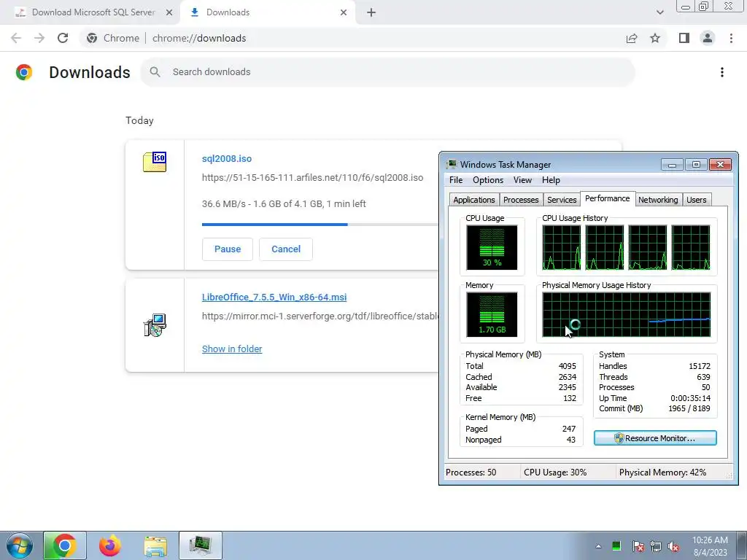Screen dimensions: 747x560
Task: Open LibreOffice_7.5.5_Win_x86-64.msi link
Action: 274,297
